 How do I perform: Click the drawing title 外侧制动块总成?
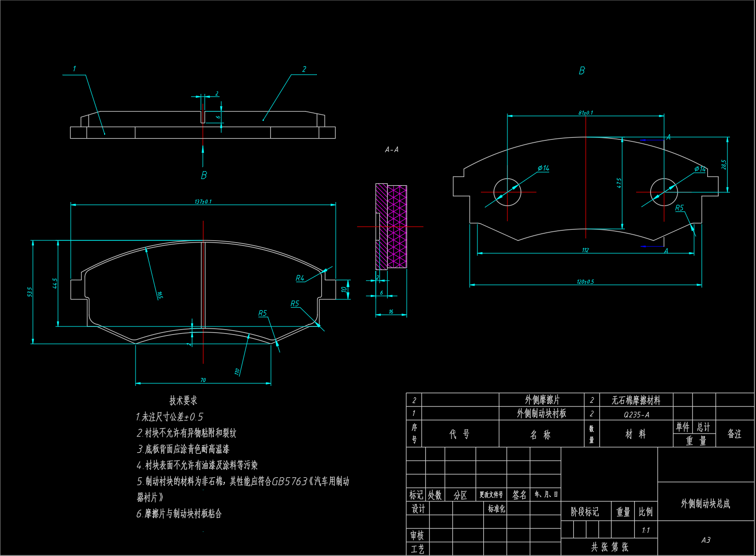[x=705, y=503]
